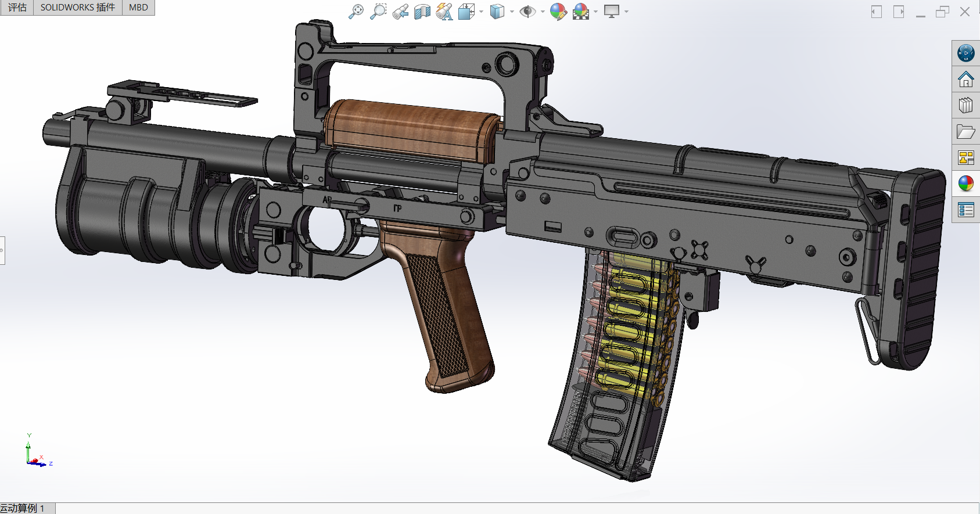
Task: Open the SOLIDWORKS 插件 tab
Action: (x=78, y=8)
